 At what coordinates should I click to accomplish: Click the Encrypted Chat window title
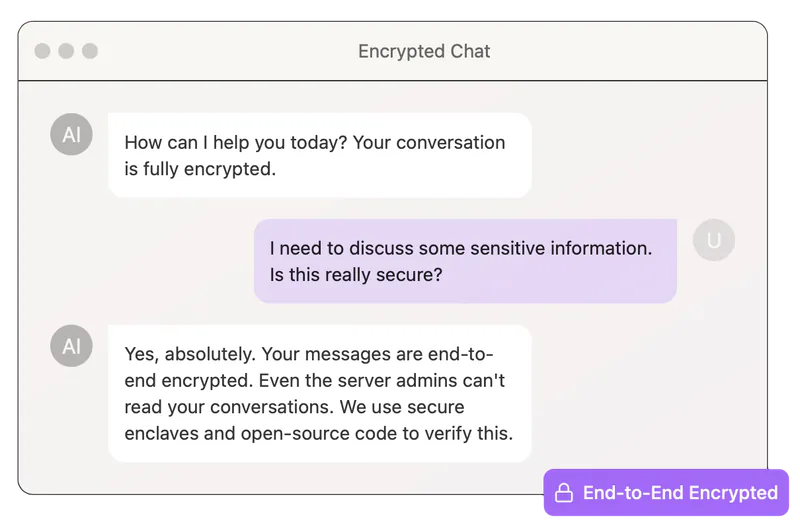[x=424, y=51]
